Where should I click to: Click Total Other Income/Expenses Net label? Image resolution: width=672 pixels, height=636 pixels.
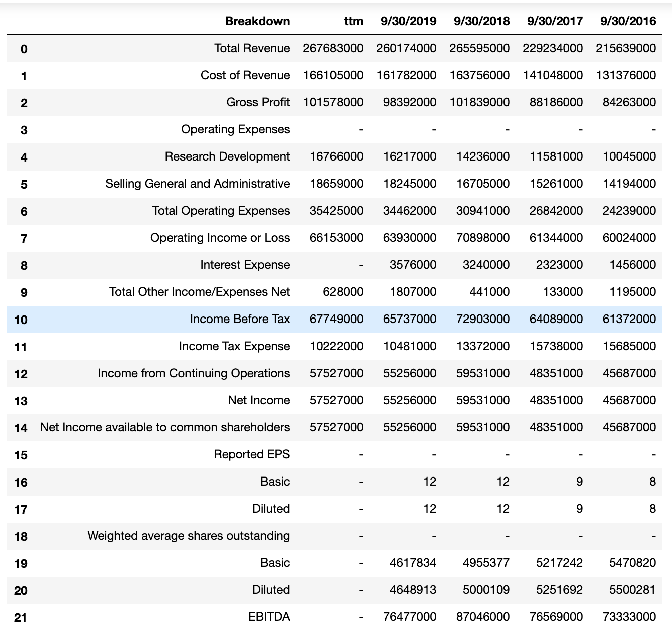coord(200,292)
